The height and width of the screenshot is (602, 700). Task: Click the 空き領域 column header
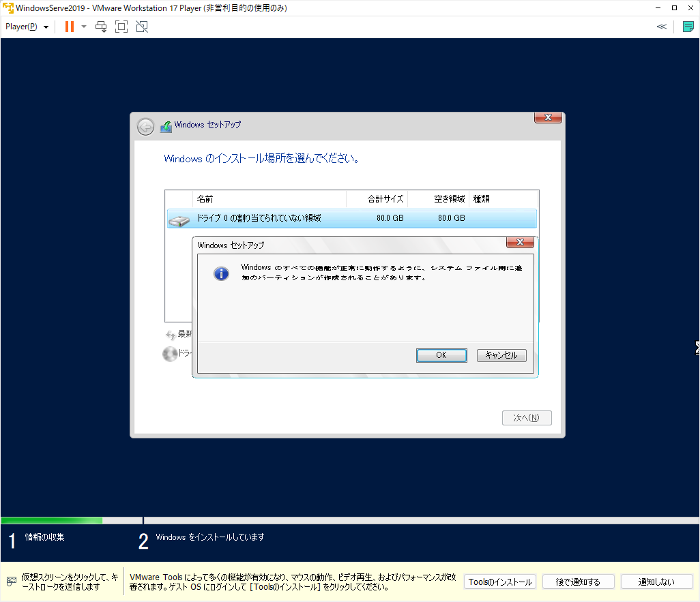tap(439, 199)
